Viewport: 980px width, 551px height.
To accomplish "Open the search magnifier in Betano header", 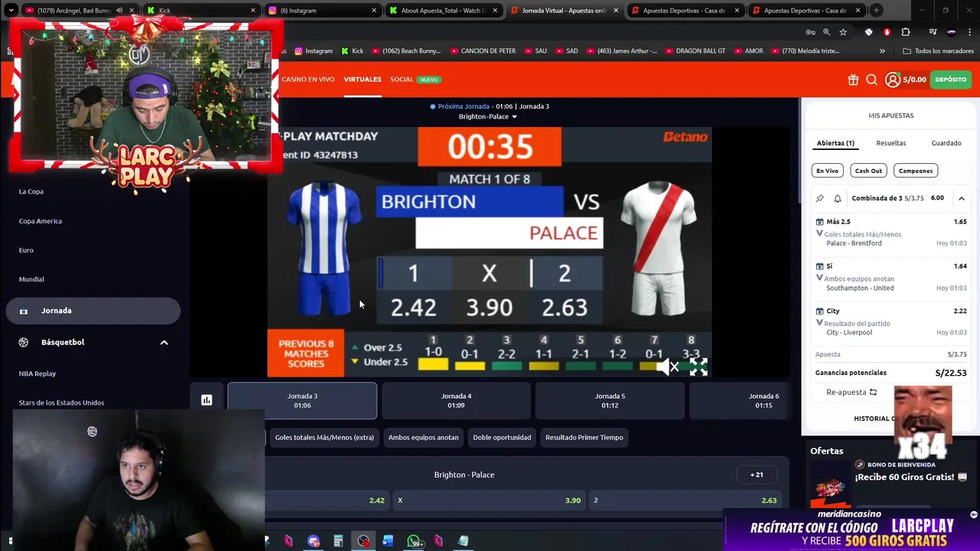I will click(871, 80).
